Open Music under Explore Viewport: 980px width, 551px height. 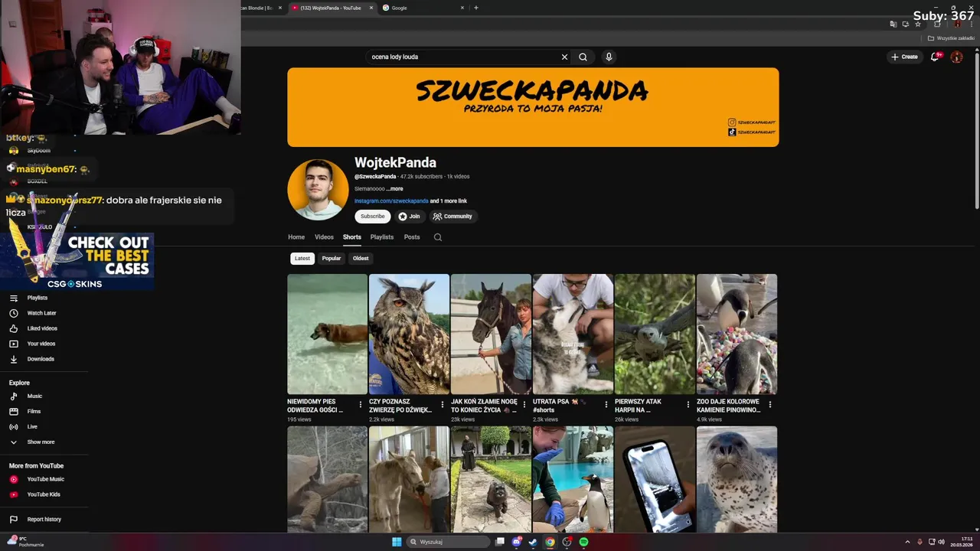click(34, 396)
